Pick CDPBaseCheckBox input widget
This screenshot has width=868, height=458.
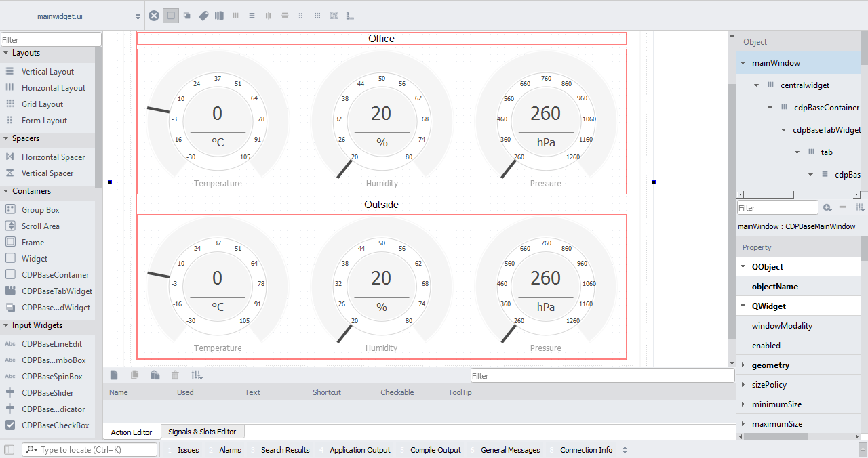47,425
